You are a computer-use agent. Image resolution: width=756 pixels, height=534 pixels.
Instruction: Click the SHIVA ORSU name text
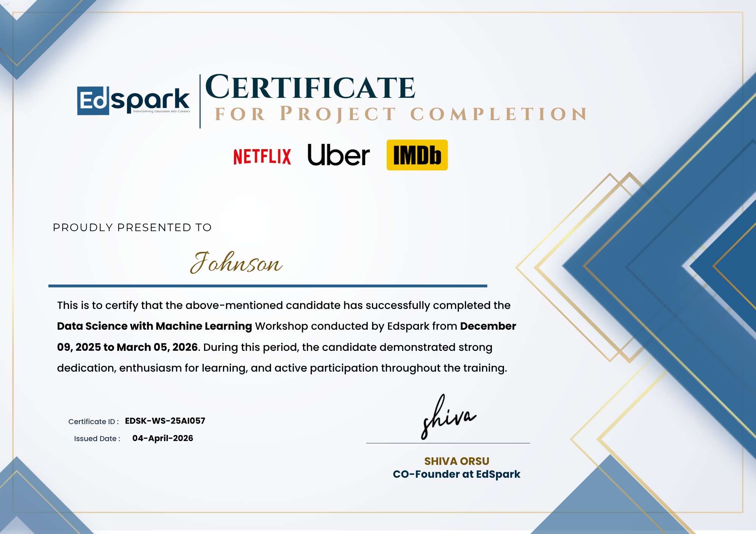pyautogui.click(x=456, y=461)
